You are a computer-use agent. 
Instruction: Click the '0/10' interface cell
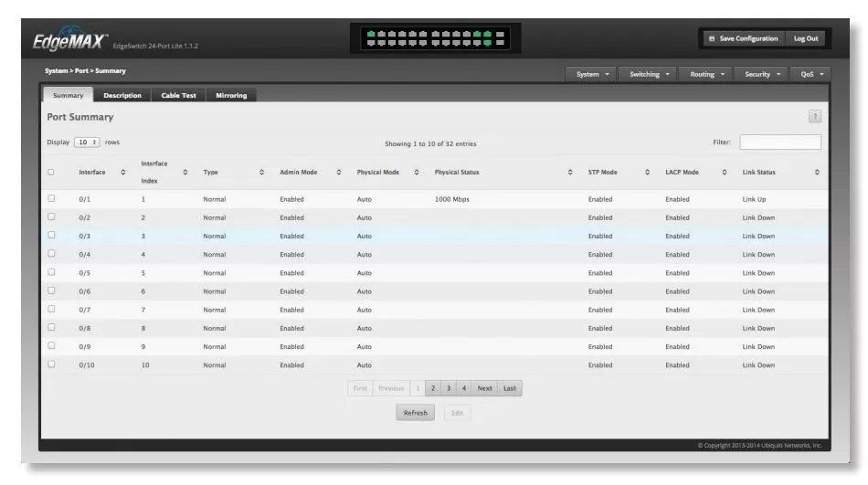pyautogui.click(x=87, y=364)
